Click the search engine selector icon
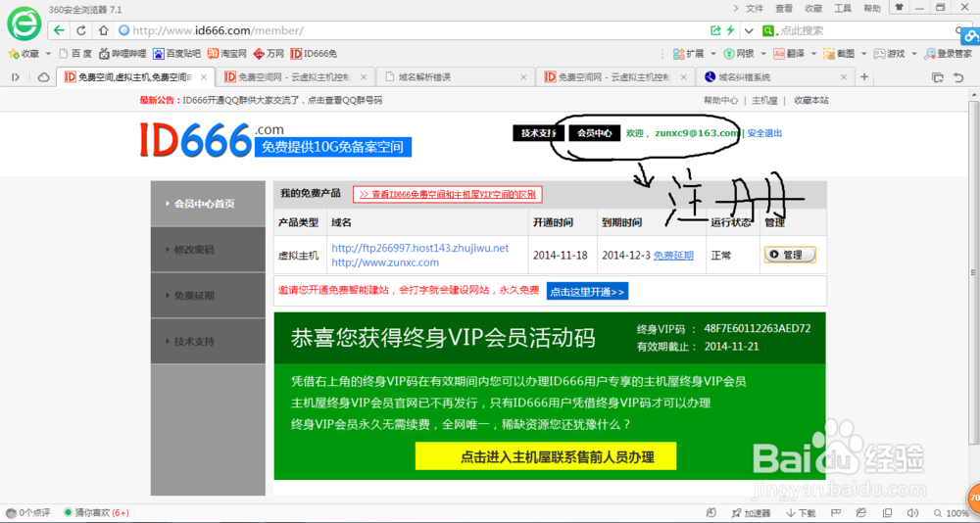The height and width of the screenshot is (523, 980). [768, 30]
